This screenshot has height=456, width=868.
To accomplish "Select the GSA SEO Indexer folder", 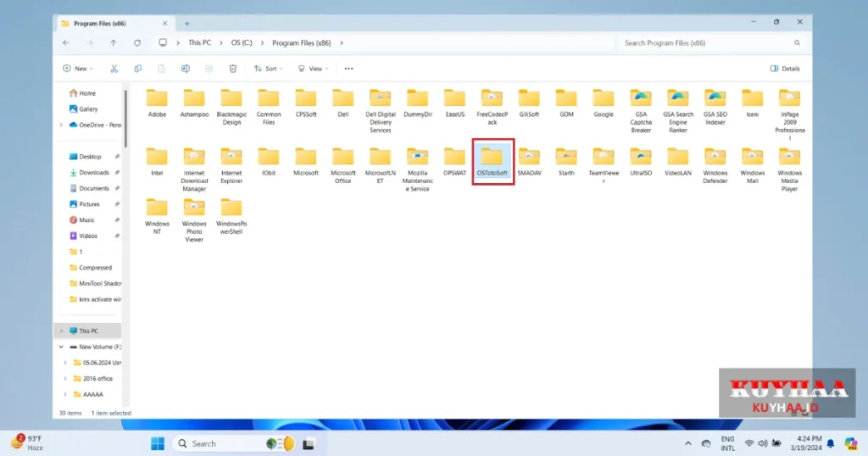I will [715, 108].
